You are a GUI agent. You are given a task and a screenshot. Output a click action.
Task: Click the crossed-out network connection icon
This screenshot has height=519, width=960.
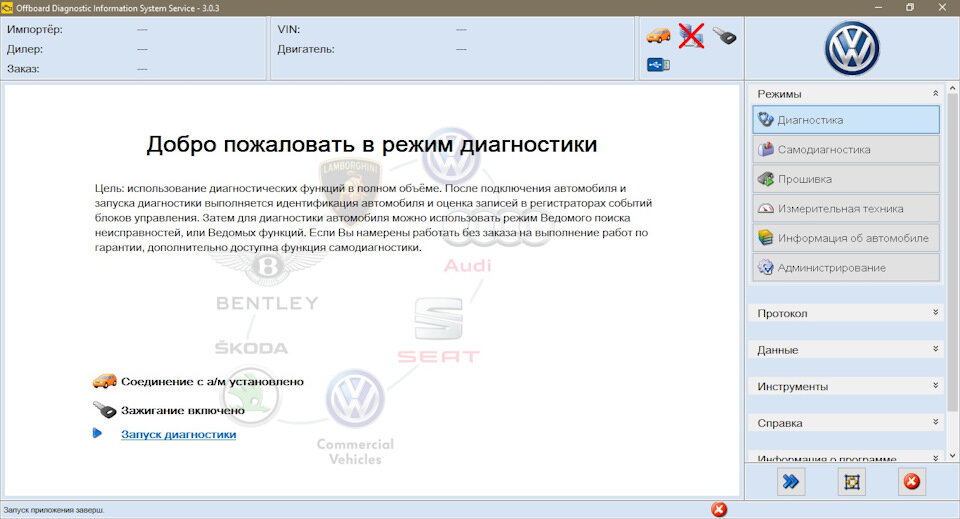tap(691, 35)
